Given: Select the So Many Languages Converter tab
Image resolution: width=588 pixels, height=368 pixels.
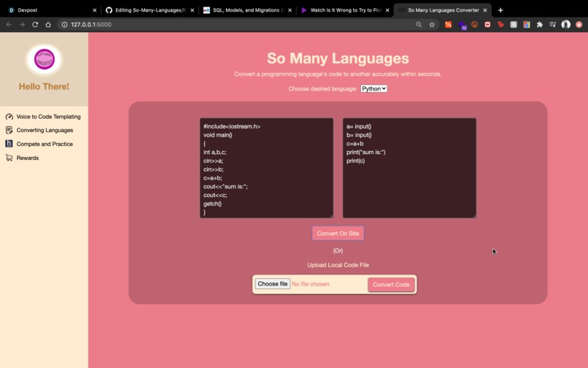Looking at the screenshot, I should coord(443,10).
